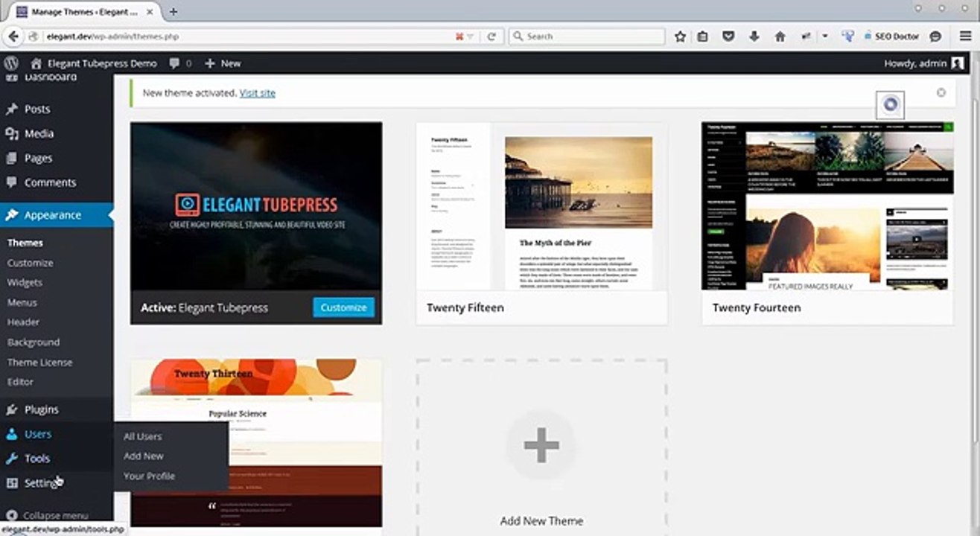Click the Media icon in the sidebar
This screenshot has width=980, height=536.
11,133
